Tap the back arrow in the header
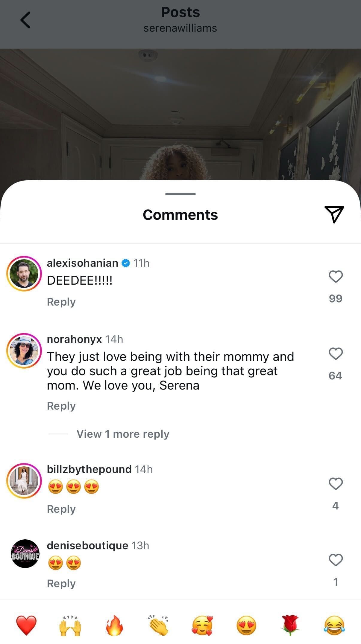 [25, 20]
